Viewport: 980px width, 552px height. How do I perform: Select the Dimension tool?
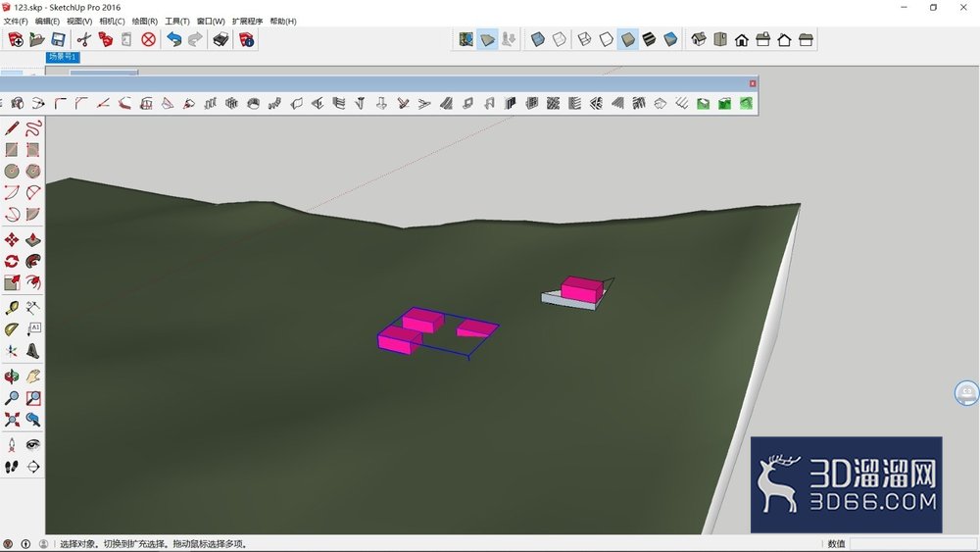coord(33,308)
